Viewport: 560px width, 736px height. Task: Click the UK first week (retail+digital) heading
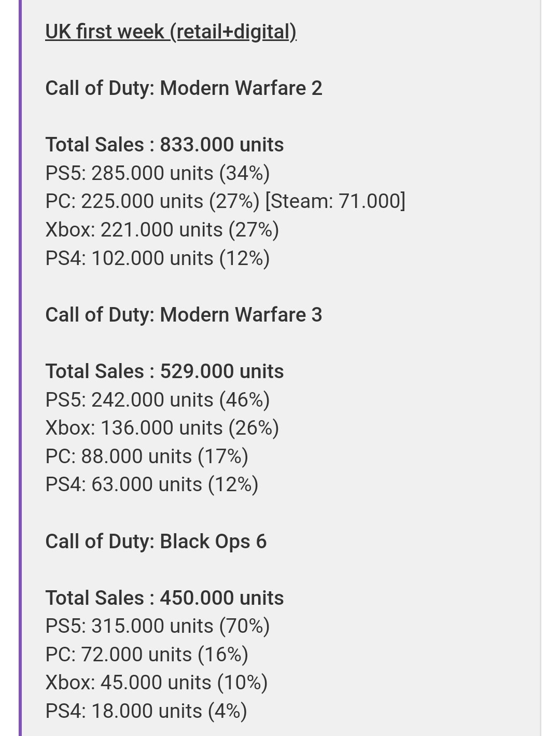(x=171, y=32)
